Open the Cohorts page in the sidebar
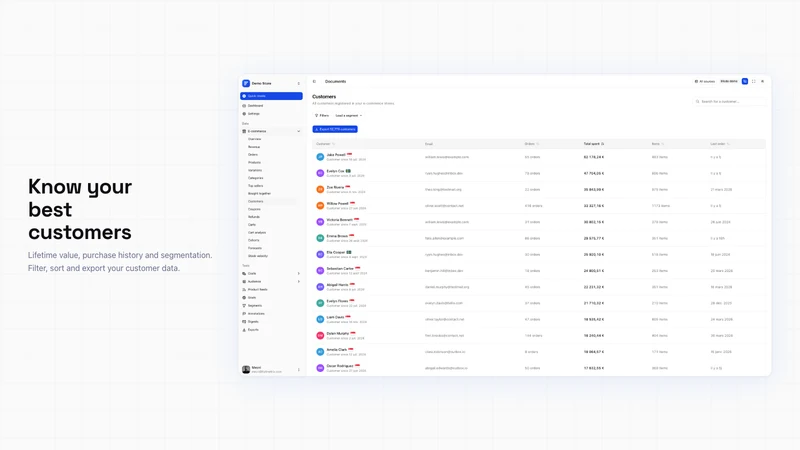The image size is (800, 450). click(x=254, y=240)
